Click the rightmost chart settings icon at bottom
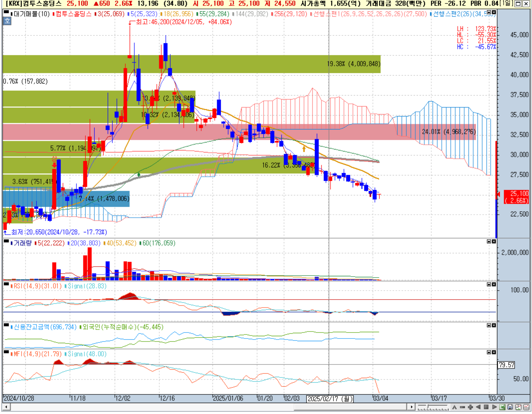The image size is (532, 414). 526,407
